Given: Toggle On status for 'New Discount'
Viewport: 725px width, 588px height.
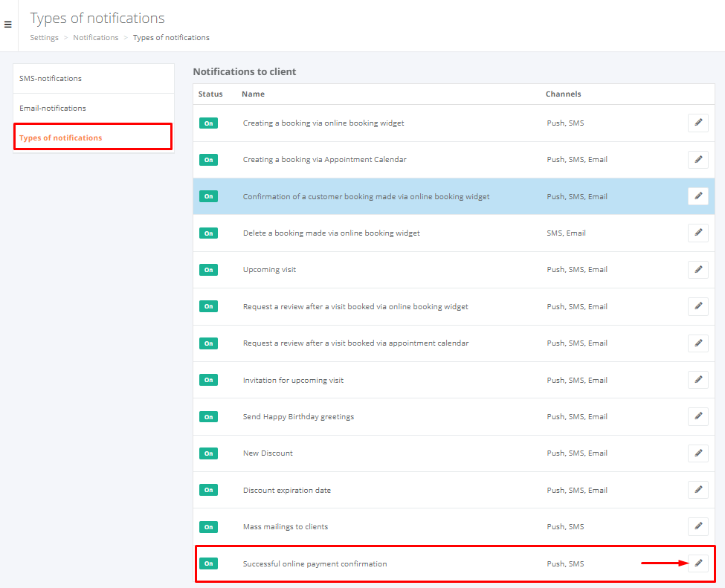Looking at the screenshot, I should (208, 453).
